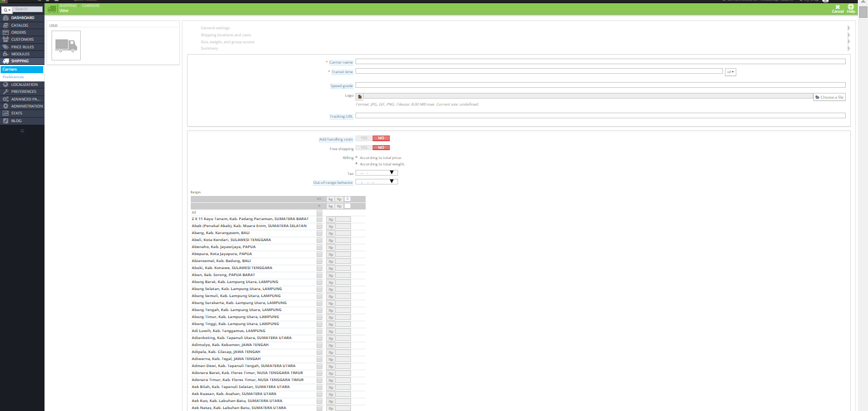The image size is (868, 411).
Task: Open the Tax dropdown
Action: (376, 172)
